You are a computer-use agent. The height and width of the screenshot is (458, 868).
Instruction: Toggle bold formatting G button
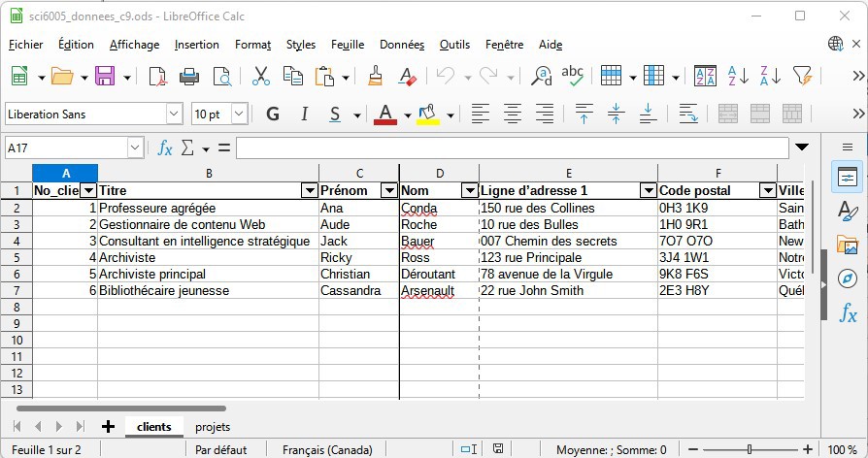(273, 114)
